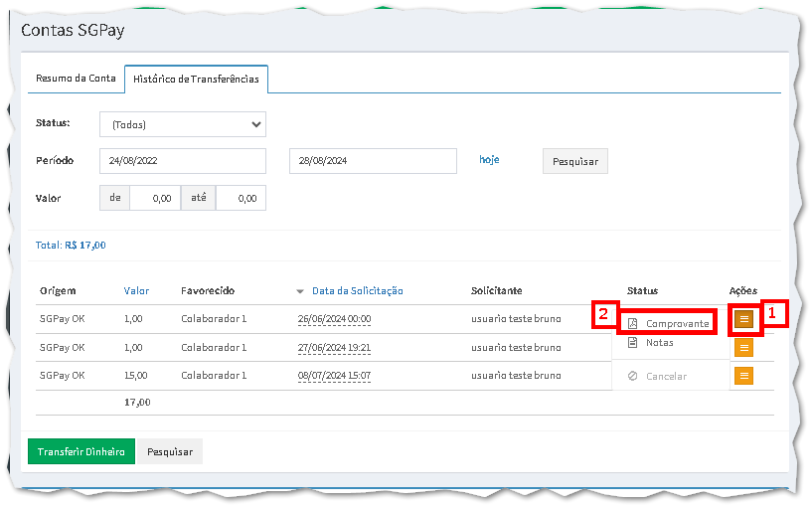Click the 'até' maximum value field
The width and height of the screenshot is (812, 507).
241,198
